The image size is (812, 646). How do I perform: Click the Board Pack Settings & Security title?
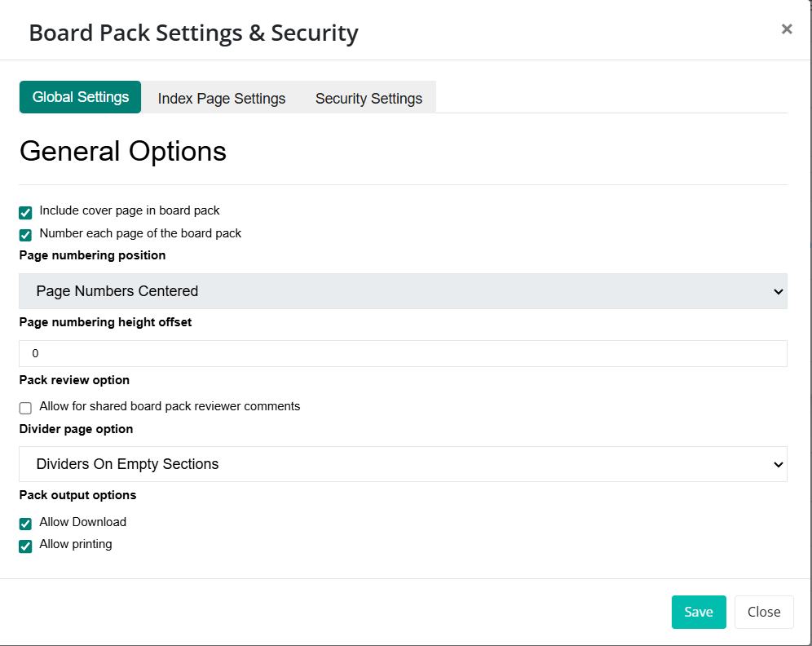pyautogui.click(x=193, y=33)
